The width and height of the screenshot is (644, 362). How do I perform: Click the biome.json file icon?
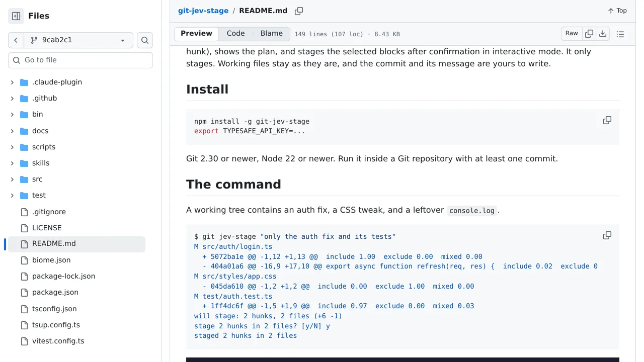(24, 260)
